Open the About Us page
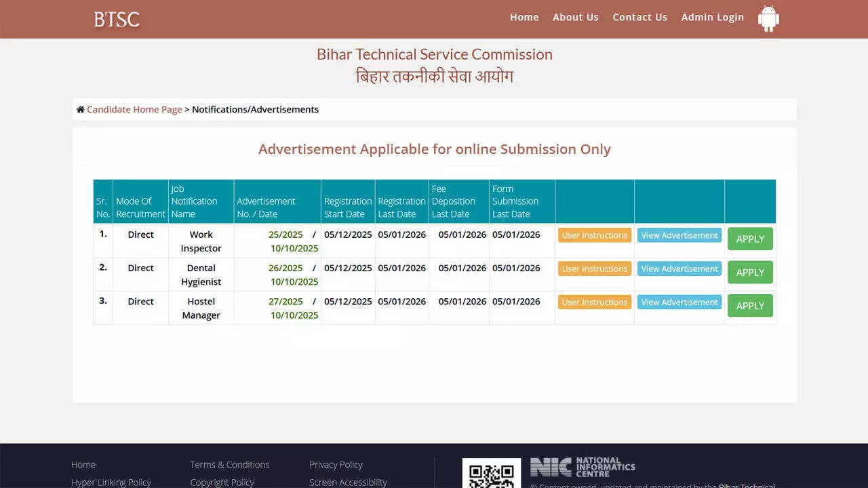This screenshot has height=488, width=868. pos(575,18)
